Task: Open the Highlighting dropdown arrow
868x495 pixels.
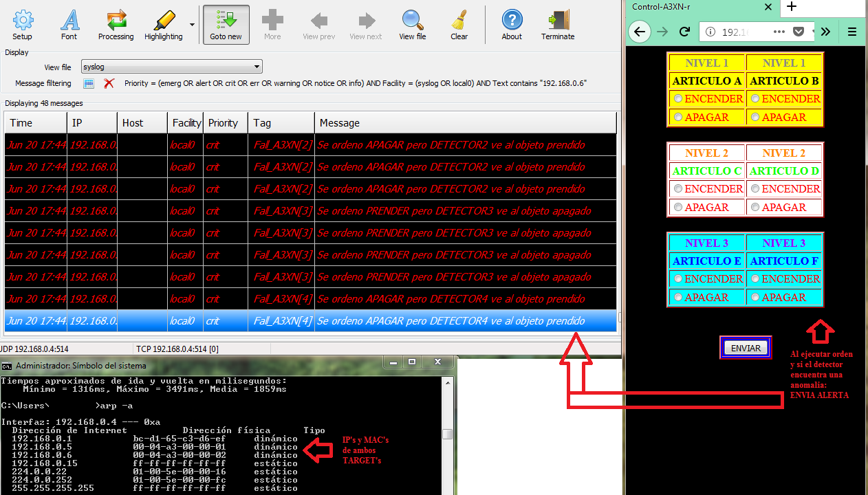Action: (192, 24)
